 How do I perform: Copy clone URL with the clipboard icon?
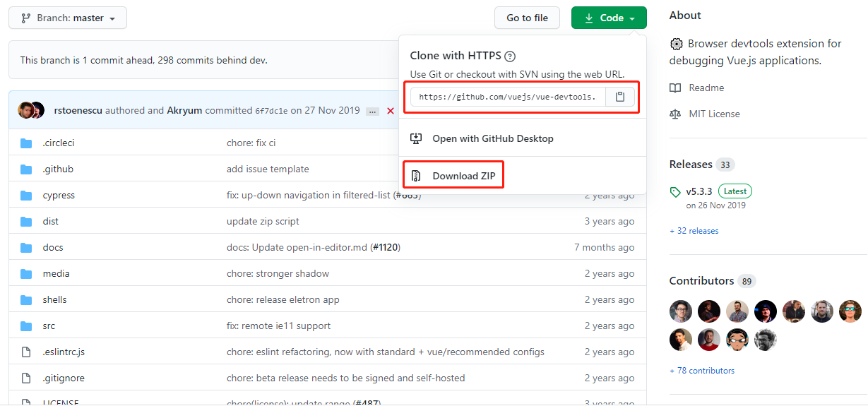[620, 97]
